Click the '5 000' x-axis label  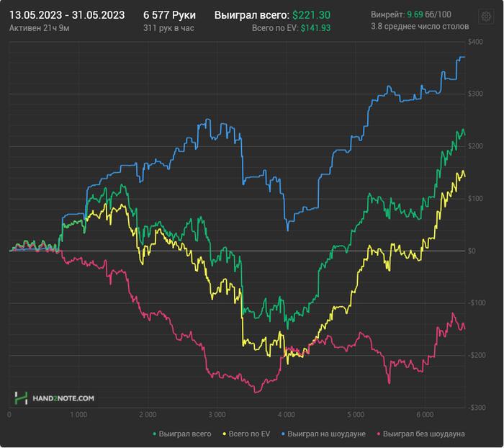click(x=356, y=415)
